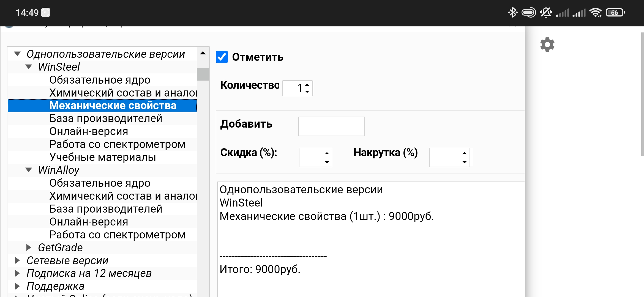Tap the Wi-Fi status icon
644x297 pixels.
596,13
